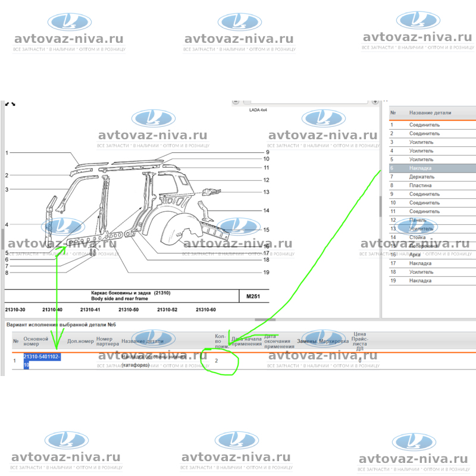Open variant link 21310-30
The image size is (476, 476).
15,309
